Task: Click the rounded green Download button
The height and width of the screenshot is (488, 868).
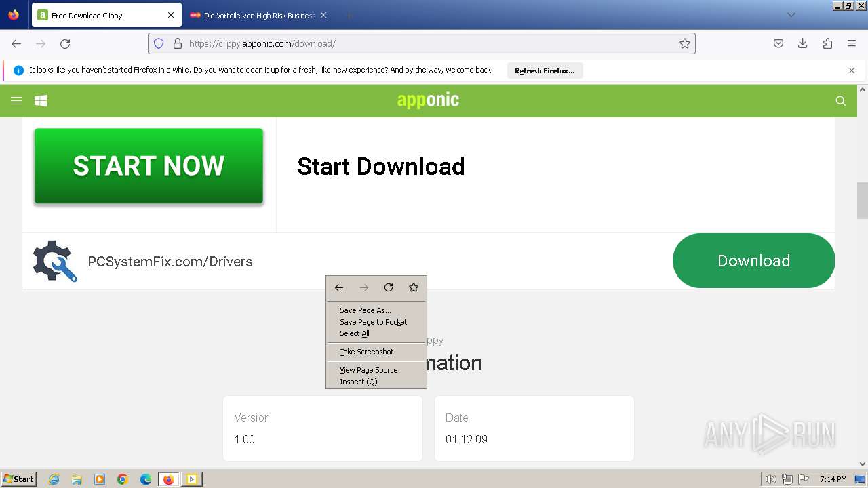Action: [753, 261]
